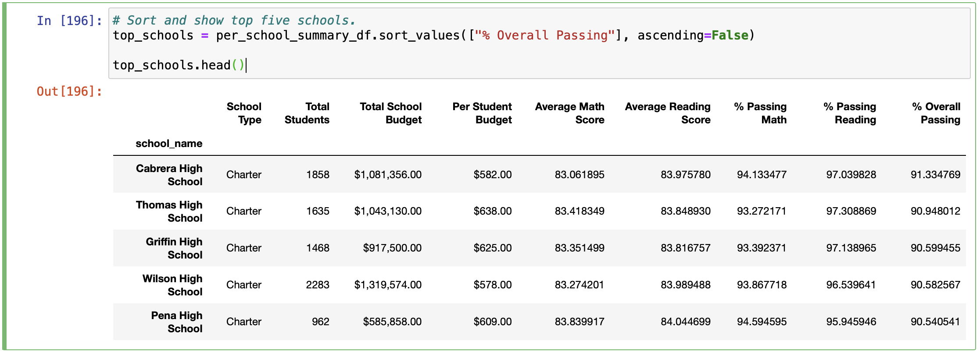Viewport: 980px width, 352px height.
Task: Click the comment line 'Sort and show top five schools'
Action: tap(234, 21)
